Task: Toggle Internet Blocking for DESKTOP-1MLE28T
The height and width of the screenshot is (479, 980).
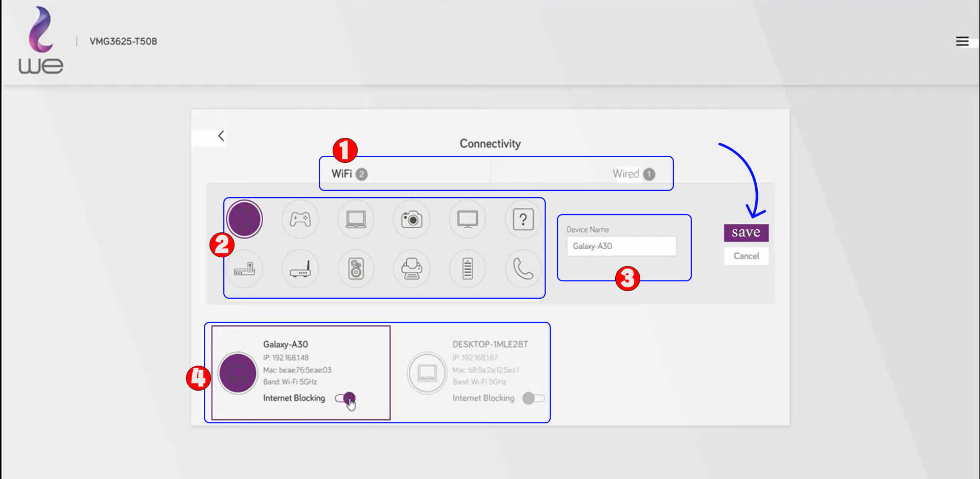Action: (x=533, y=398)
